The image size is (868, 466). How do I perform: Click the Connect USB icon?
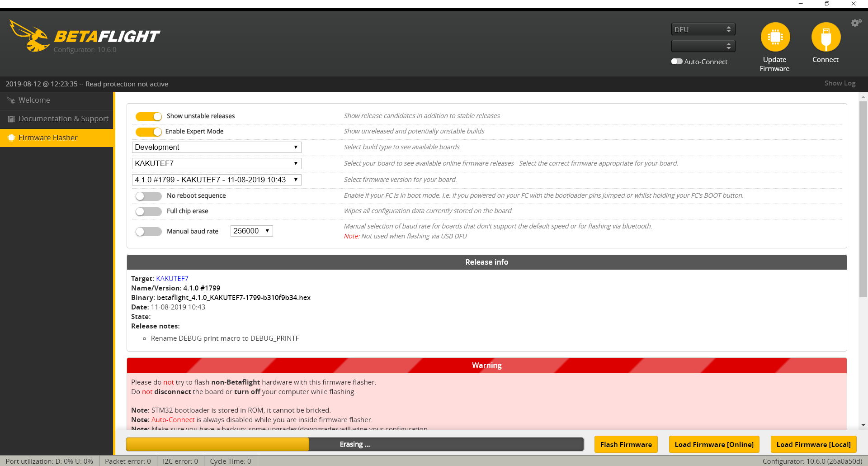[826, 37]
